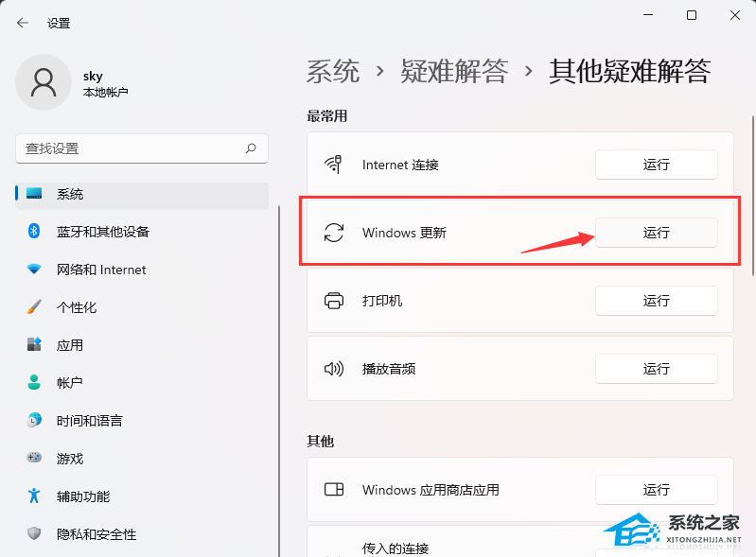The image size is (756, 557).
Task: Click the System monitor icon in sidebar
Action: (x=34, y=193)
